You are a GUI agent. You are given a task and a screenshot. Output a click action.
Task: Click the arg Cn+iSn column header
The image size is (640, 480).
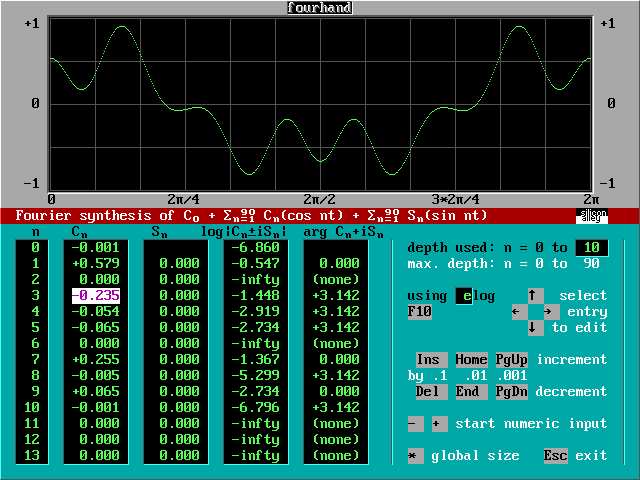tap(344, 232)
